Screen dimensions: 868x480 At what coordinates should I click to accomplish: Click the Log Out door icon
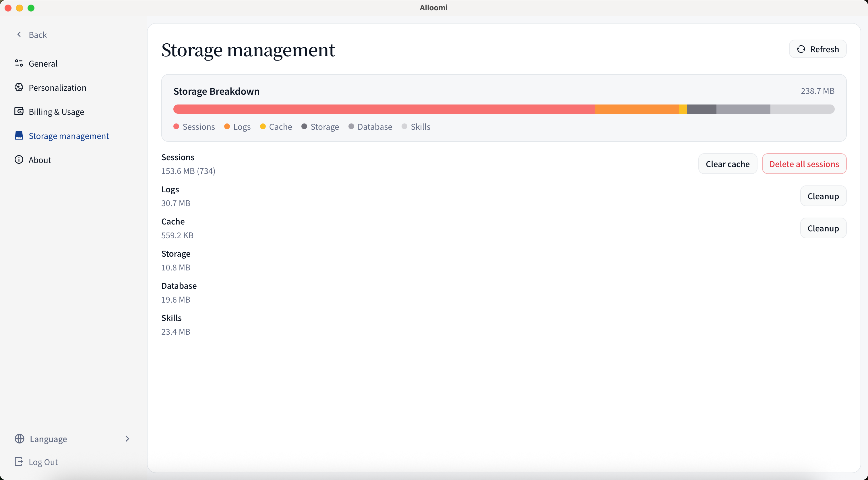[x=19, y=461]
